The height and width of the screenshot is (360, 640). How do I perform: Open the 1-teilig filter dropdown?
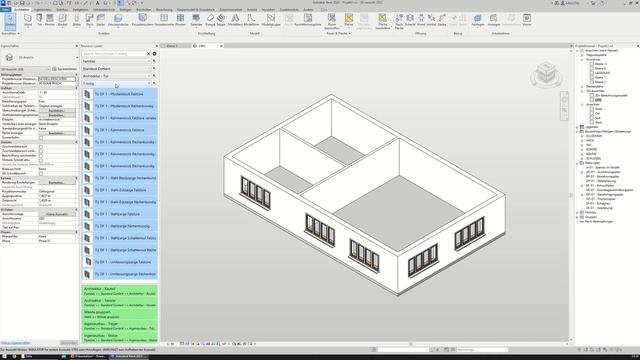[116, 83]
